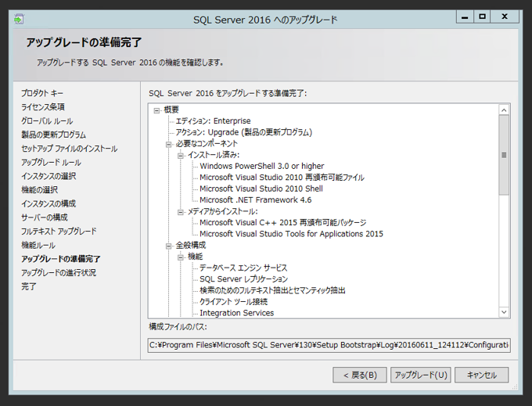The height and width of the screenshot is (406, 532).
Task: Minimize the upgrade wizard window
Action: pos(465,16)
